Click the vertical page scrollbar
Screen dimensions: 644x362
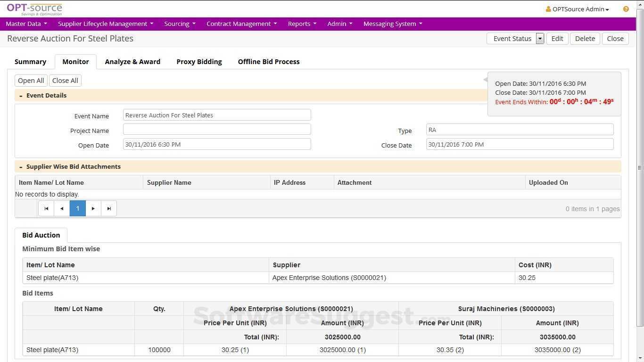640,167
